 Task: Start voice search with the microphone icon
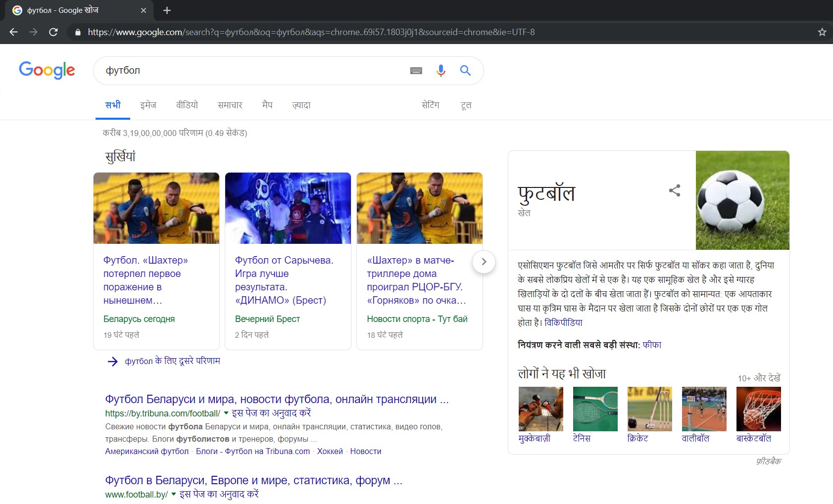(x=441, y=71)
